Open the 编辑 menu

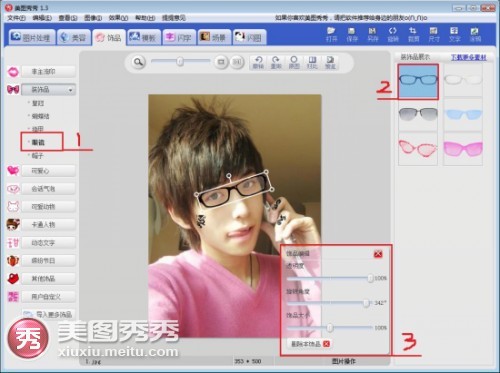[42, 18]
